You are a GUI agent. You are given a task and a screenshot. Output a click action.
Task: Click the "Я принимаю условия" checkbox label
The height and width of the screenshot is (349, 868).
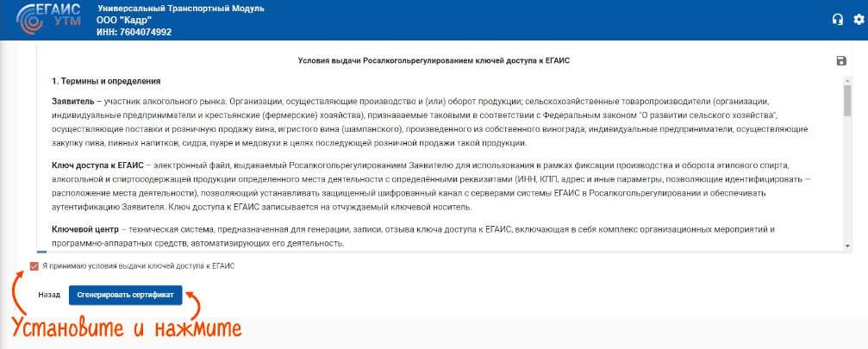pyautogui.click(x=138, y=266)
